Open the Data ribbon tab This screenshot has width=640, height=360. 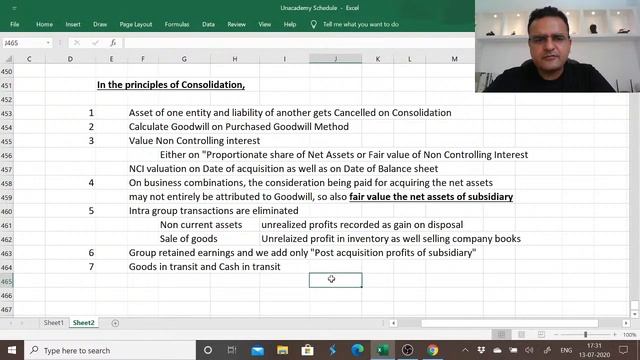click(x=208, y=24)
